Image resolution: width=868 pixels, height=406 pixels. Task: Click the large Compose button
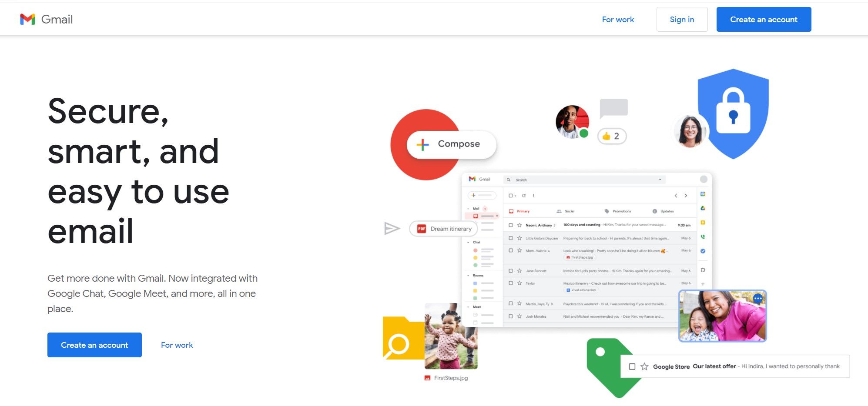pos(451,144)
